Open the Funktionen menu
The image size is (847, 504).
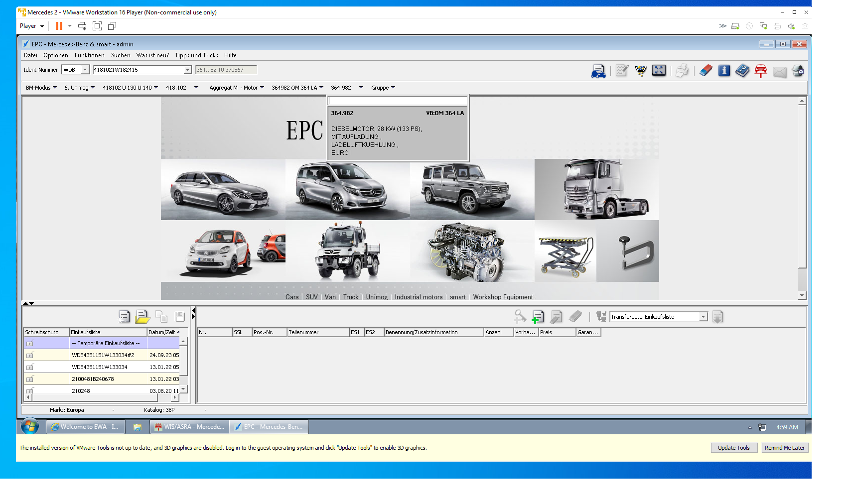point(90,55)
